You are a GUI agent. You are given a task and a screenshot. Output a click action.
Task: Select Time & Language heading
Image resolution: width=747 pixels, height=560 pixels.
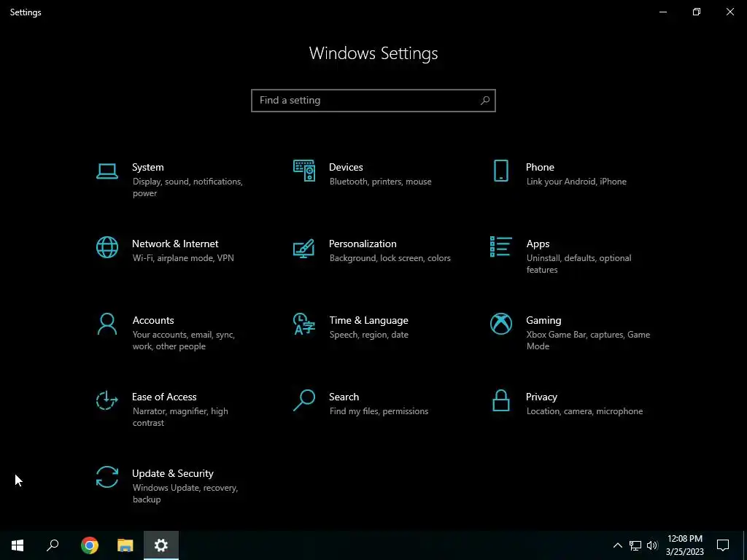coord(368,321)
